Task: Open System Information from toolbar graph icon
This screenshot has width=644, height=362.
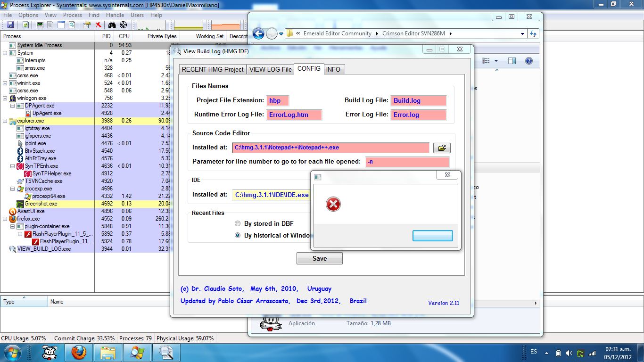Action: (40, 25)
